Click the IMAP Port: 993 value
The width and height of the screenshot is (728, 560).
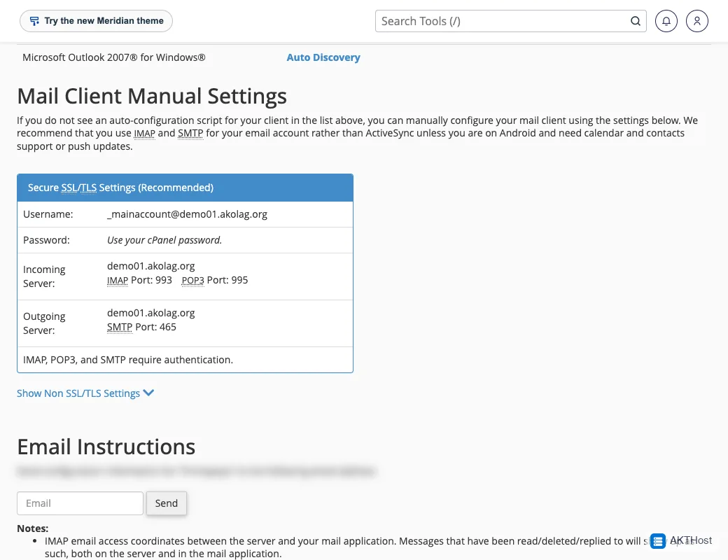(139, 281)
